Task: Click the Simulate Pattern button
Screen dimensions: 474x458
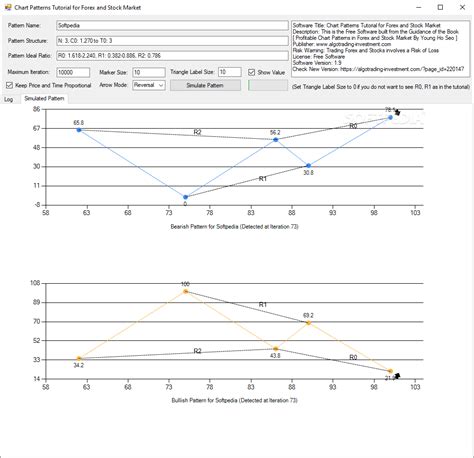Action: point(205,85)
